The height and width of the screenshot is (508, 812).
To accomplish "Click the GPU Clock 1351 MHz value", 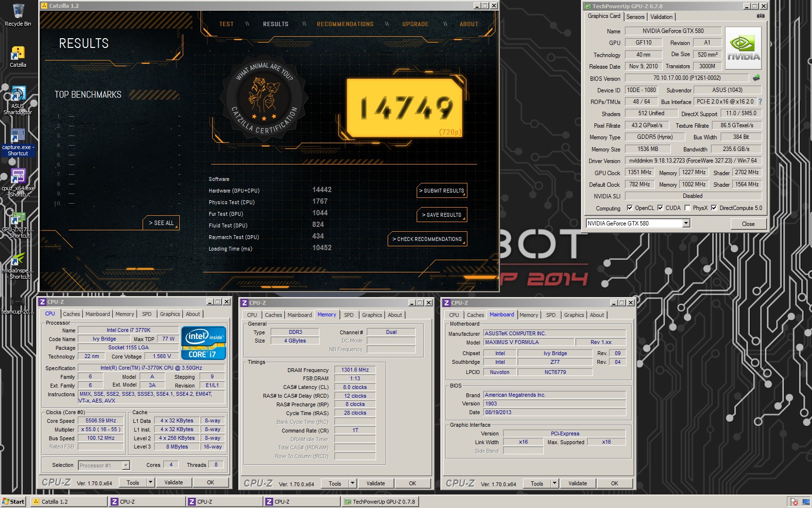I will (639, 172).
